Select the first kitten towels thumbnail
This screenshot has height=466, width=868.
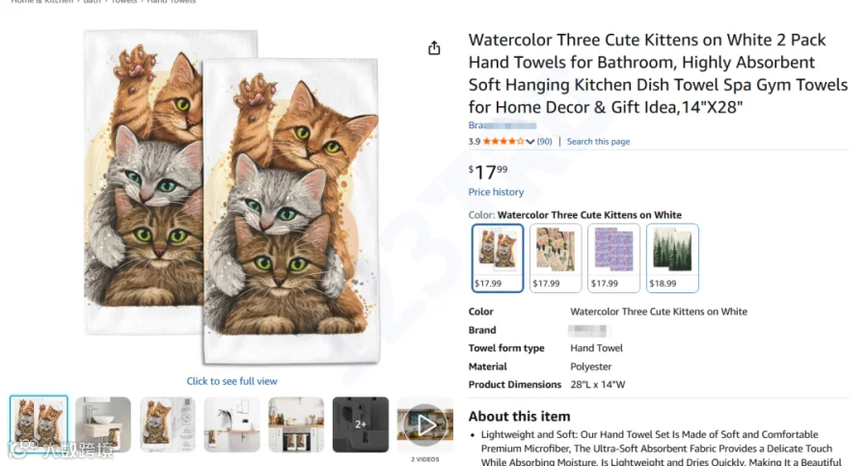coord(39,425)
